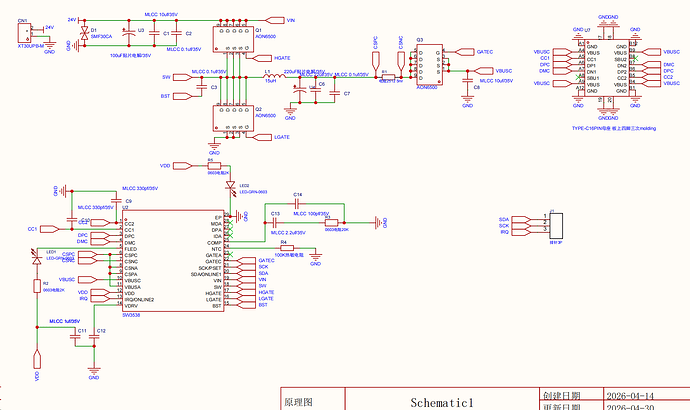Click the CN1 XT30UPB-M connector symbol

point(25,33)
